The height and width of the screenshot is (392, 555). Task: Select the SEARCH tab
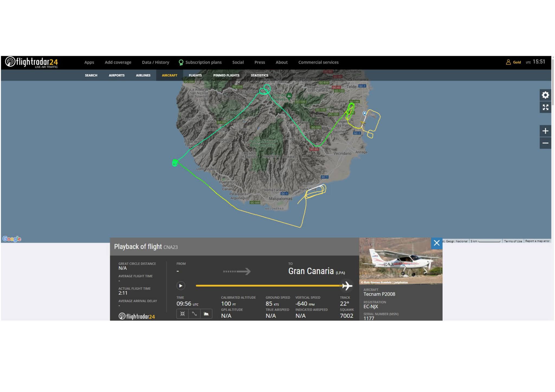91,75
